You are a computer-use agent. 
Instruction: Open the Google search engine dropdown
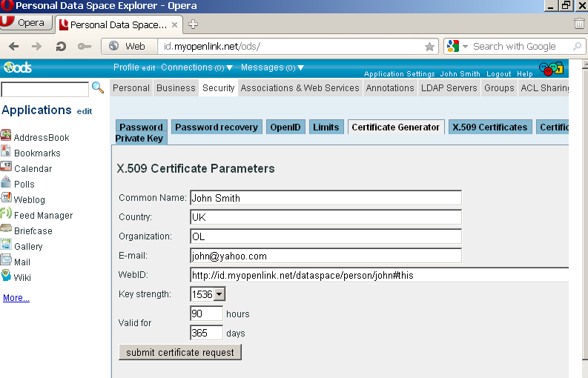click(457, 46)
